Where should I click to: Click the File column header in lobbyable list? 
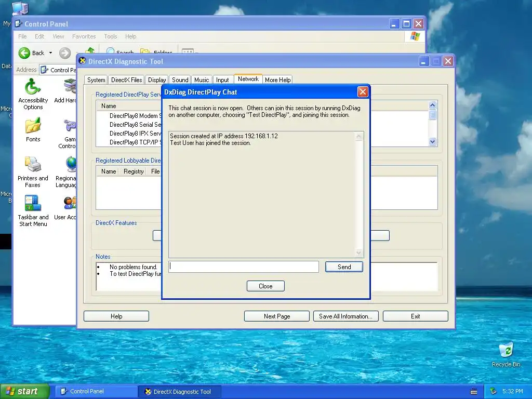[155, 171]
